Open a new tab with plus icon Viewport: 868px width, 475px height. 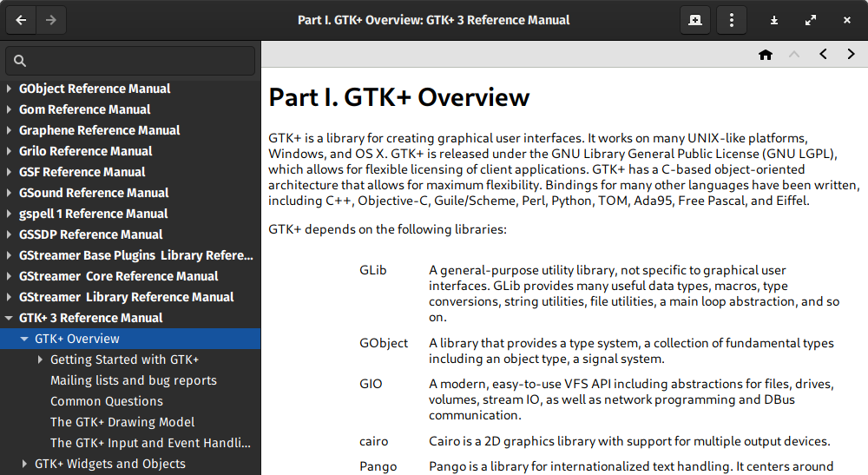[x=695, y=20]
